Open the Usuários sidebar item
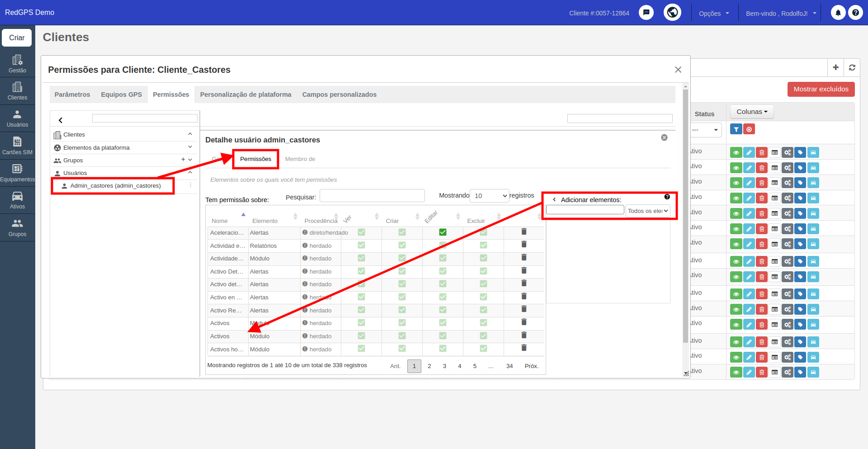 coord(17,118)
